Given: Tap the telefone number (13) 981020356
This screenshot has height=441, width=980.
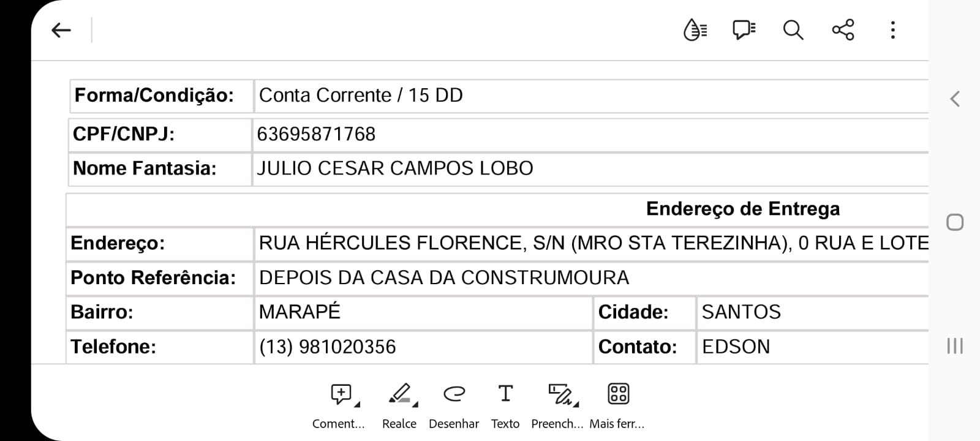Looking at the screenshot, I should (327, 347).
